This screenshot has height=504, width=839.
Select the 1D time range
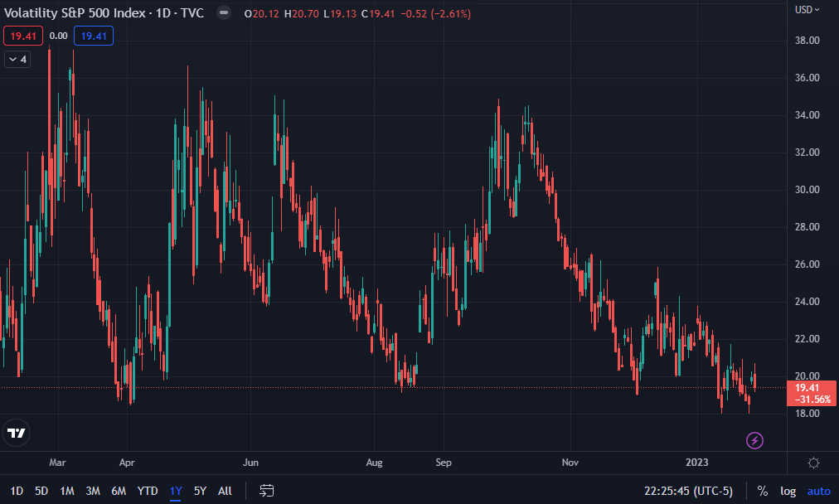click(17, 491)
